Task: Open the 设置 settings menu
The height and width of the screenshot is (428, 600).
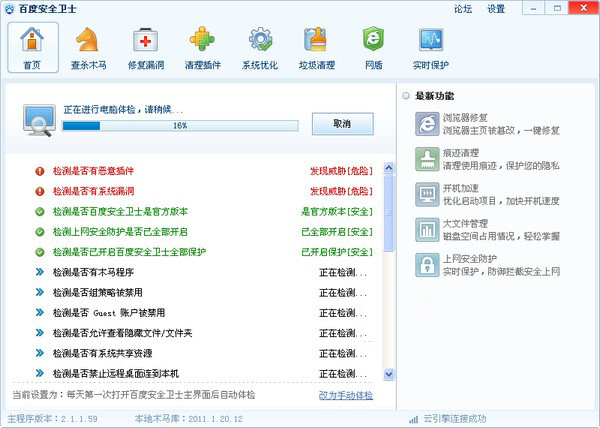Action: click(x=496, y=9)
